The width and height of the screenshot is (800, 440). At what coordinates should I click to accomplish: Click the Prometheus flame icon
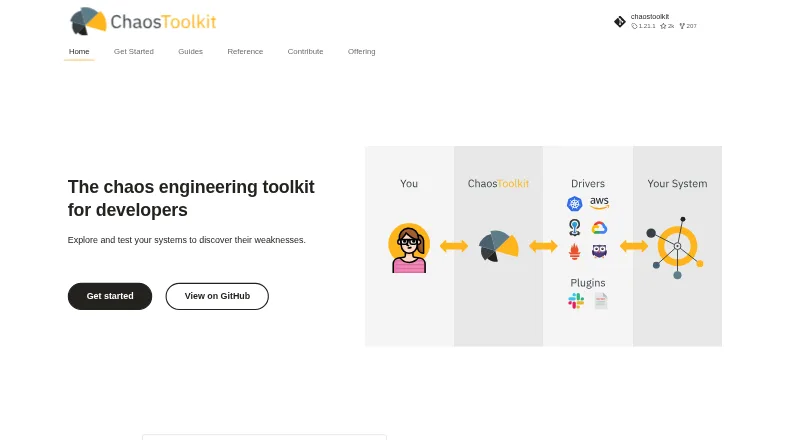click(x=574, y=252)
